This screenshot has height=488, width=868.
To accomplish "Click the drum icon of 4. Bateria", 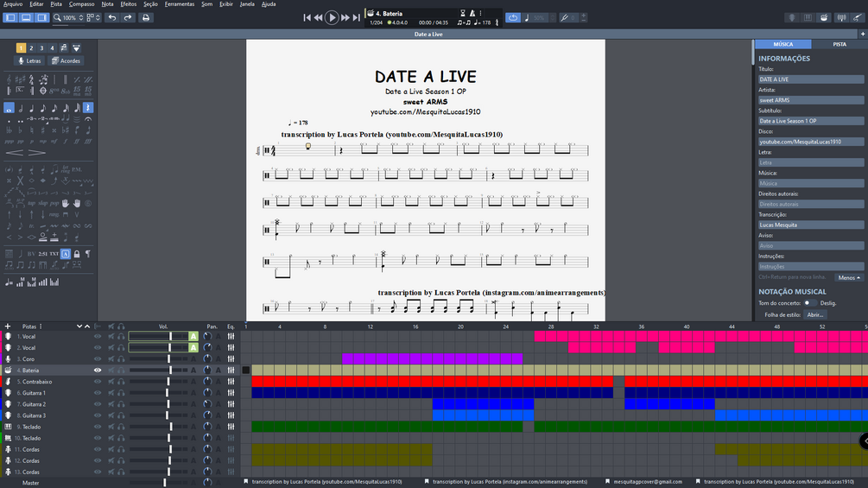I will click(9, 371).
